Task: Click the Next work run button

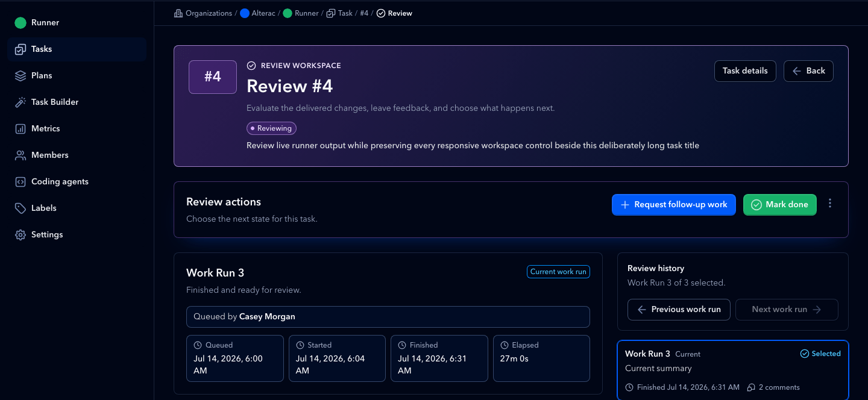Action: click(787, 310)
